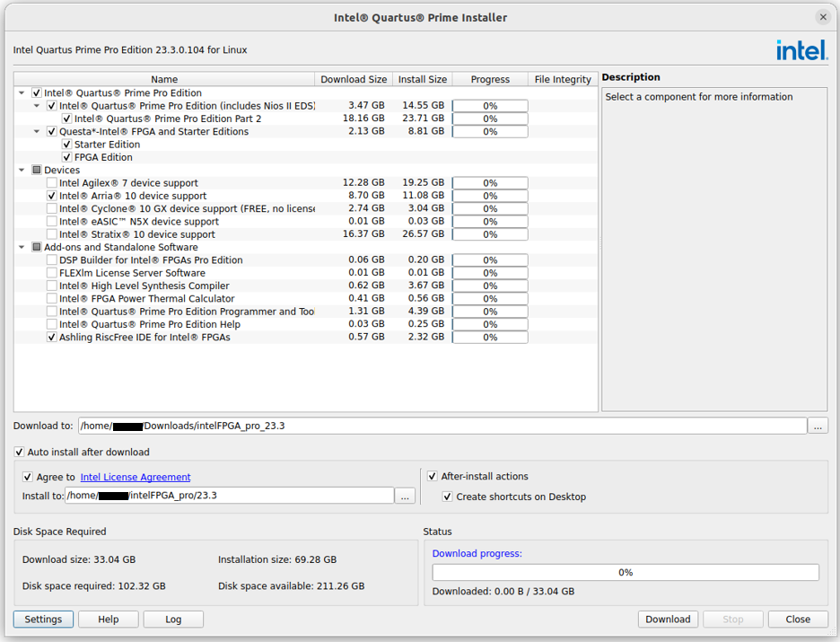Open Help

tap(109, 619)
